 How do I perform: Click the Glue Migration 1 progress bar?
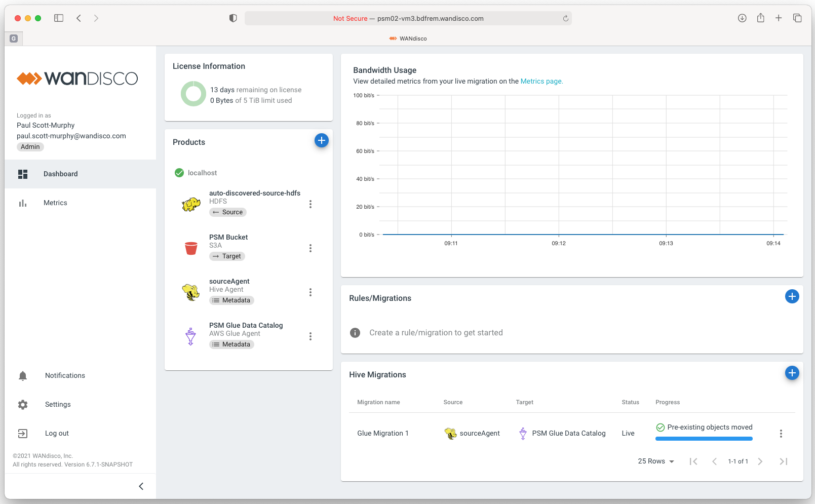[x=704, y=439]
